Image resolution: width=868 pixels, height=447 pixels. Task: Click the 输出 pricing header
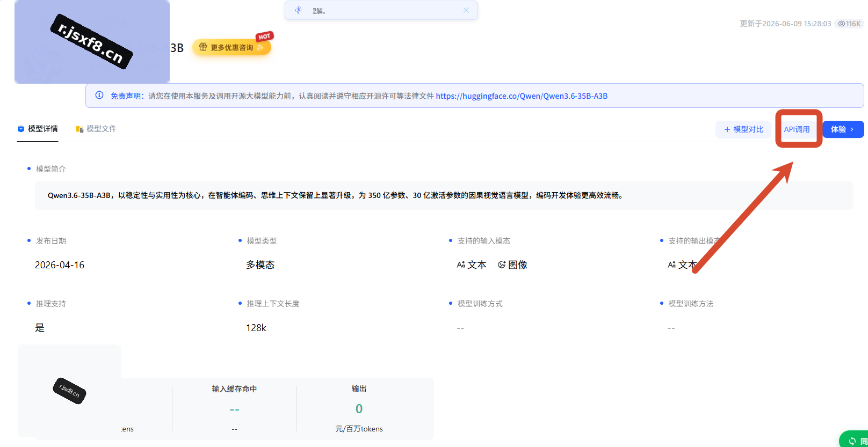pyautogui.click(x=359, y=389)
